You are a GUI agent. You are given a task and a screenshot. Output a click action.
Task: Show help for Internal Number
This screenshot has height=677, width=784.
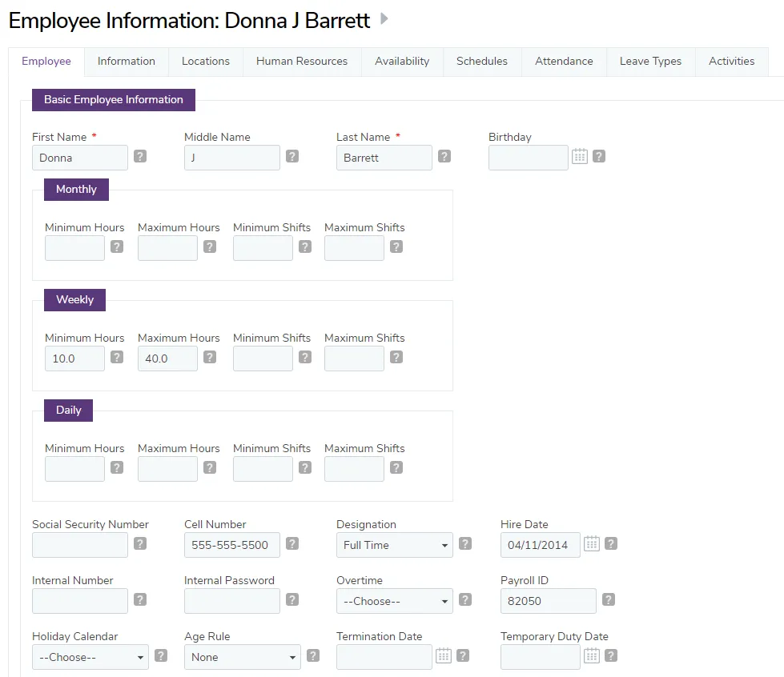140,599
